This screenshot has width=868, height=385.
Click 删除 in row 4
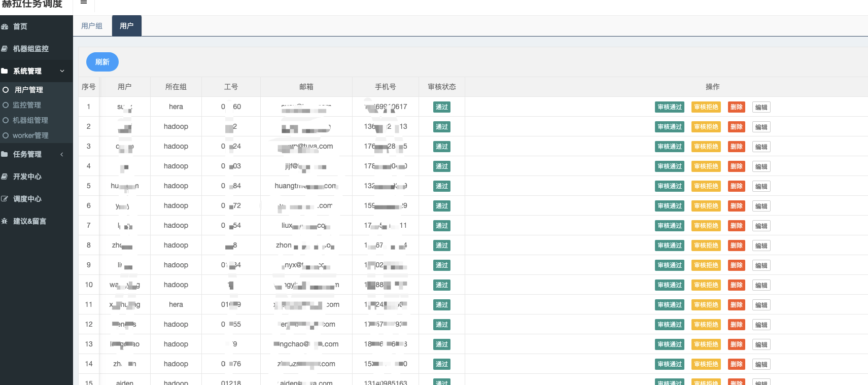[x=737, y=166]
